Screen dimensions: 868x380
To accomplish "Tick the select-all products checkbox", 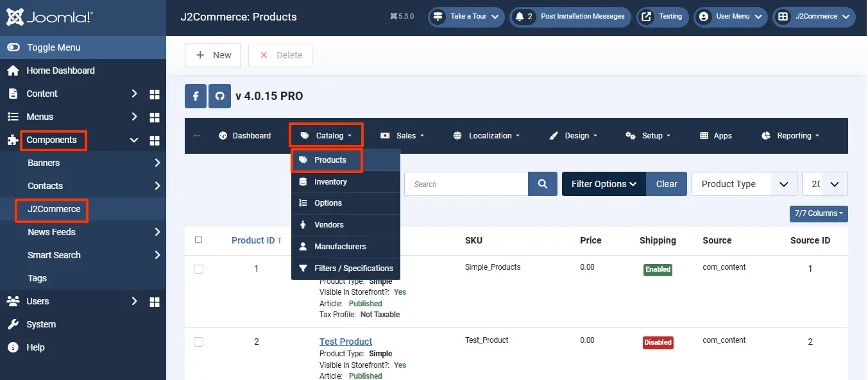I will [198, 240].
